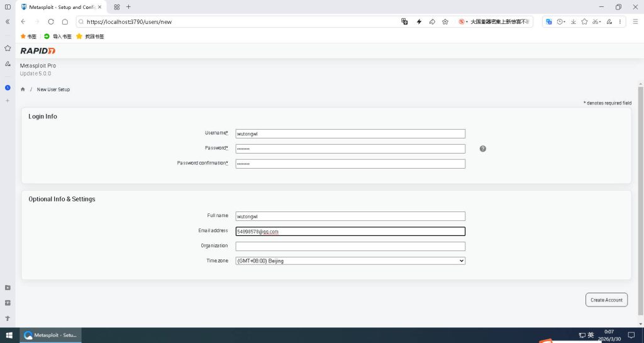644x343 pixels.
Task: Open the 导入书签 bookmark link
Action: point(58,37)
